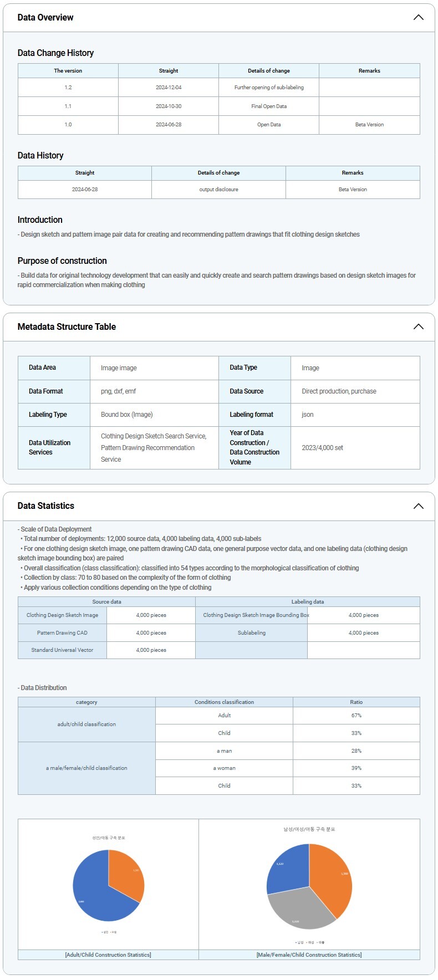
Task: Collapse the Metadata Structure Table chevron
Action: (x=418, y=327)
